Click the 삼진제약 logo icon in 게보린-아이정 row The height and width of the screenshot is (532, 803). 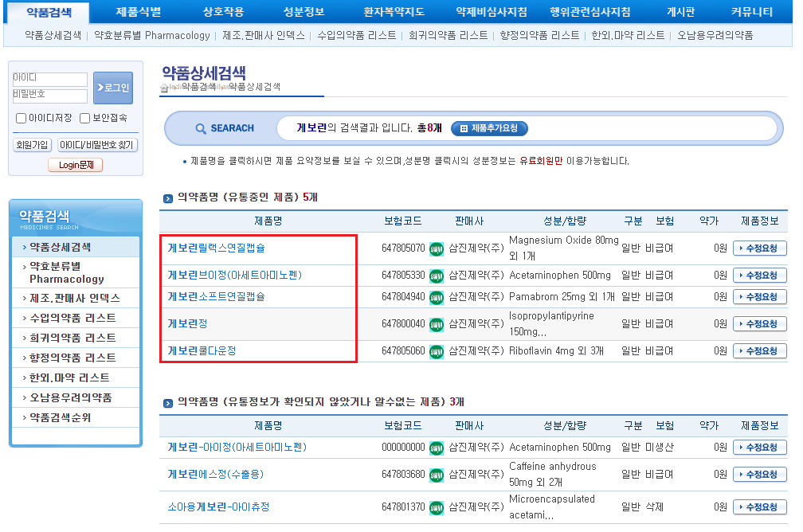point(437,448)
